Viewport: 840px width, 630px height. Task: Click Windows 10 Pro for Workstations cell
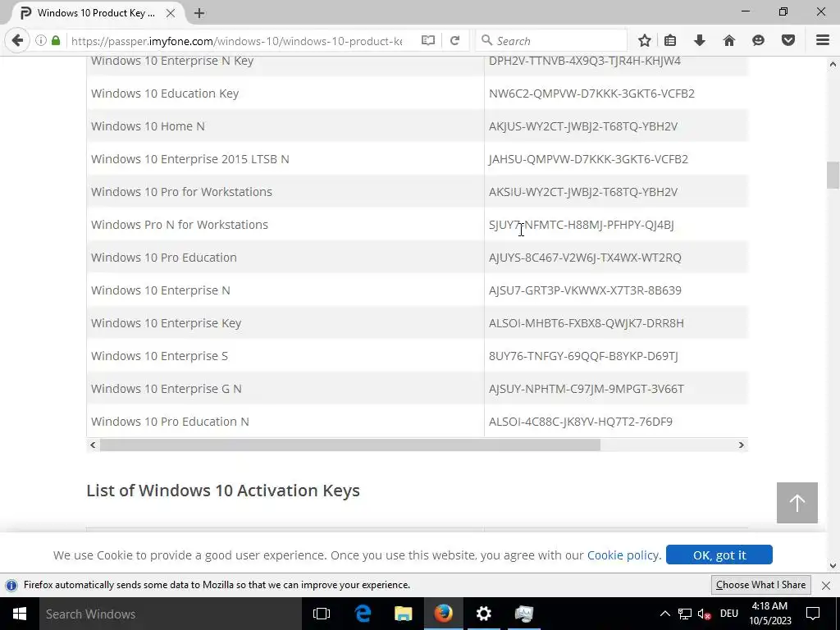[x=181, y=192]
